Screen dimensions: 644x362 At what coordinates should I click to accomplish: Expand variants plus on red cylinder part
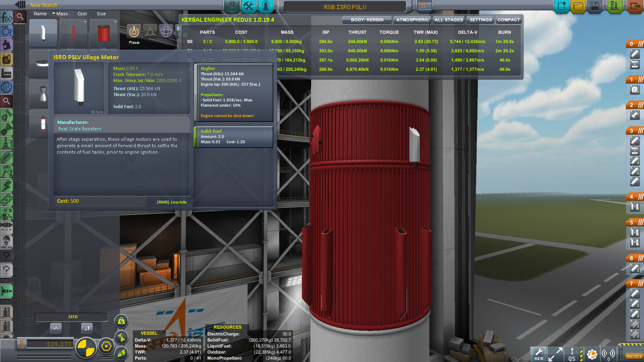point(115,22)
